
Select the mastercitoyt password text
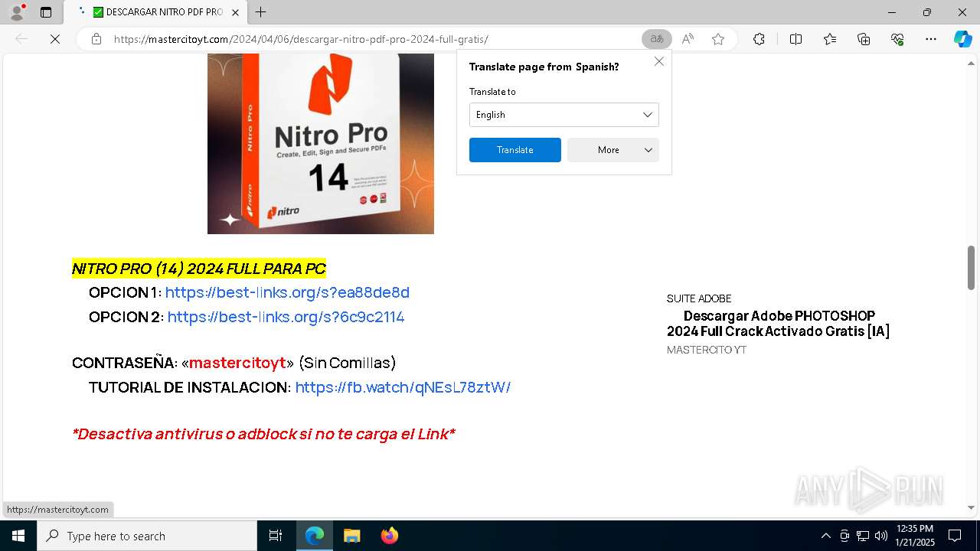coord(237,363)
